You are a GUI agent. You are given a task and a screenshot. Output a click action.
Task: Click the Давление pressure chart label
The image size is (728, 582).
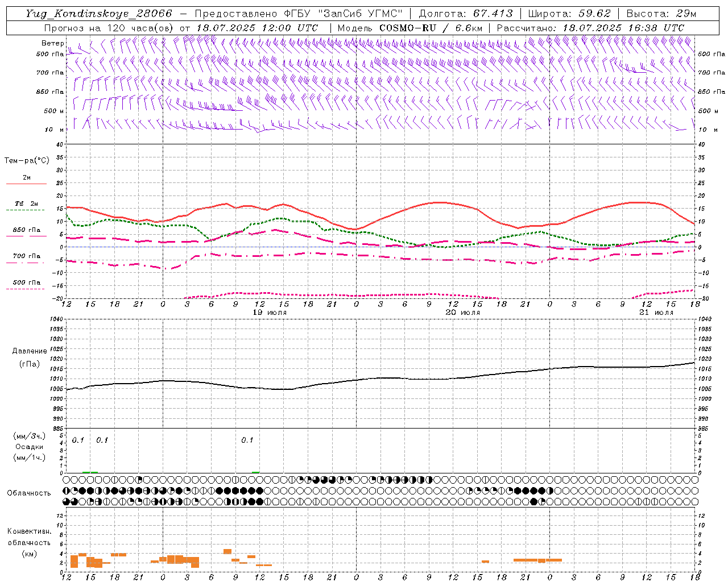click(30, 351)
